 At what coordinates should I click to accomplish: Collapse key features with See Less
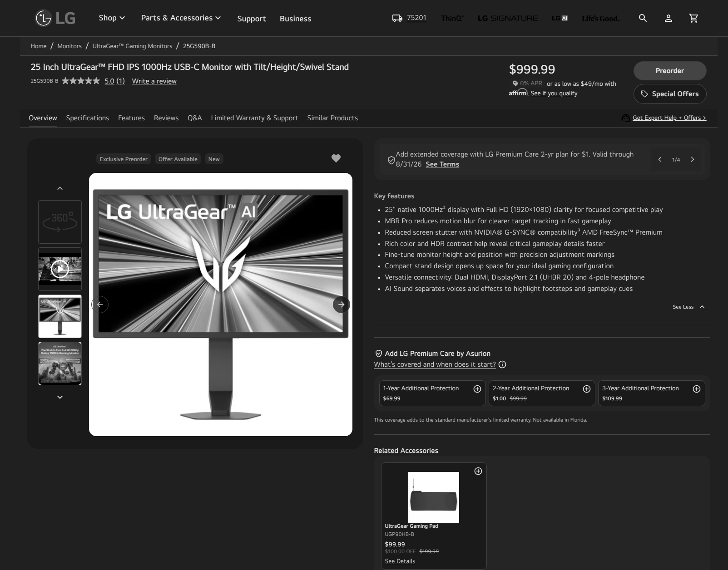pos(688,307)
